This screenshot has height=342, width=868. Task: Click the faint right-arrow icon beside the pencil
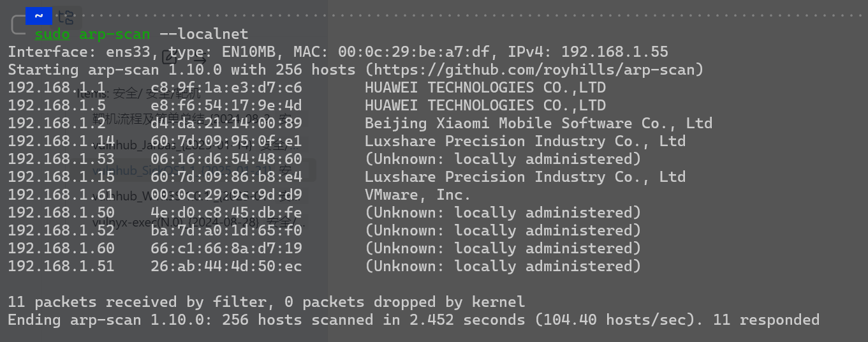[x=200, y=58]
